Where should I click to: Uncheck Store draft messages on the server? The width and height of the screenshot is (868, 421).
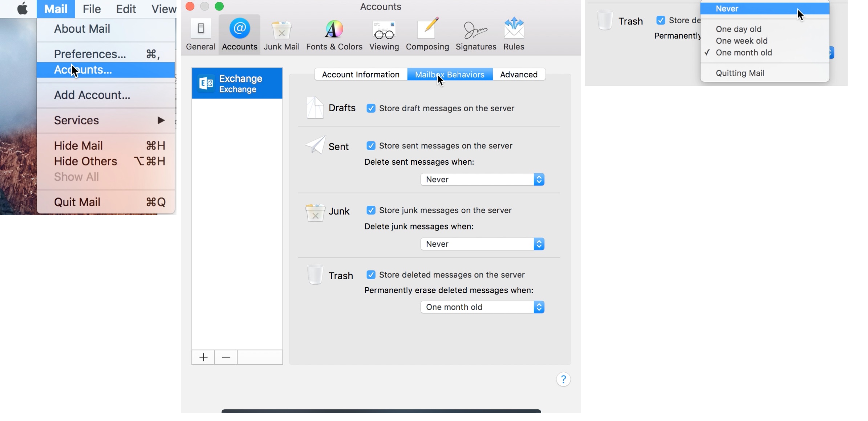370,108
